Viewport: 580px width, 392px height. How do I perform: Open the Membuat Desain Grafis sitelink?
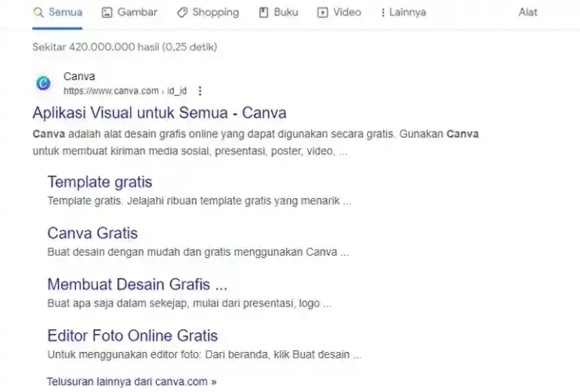pos(137,285)
